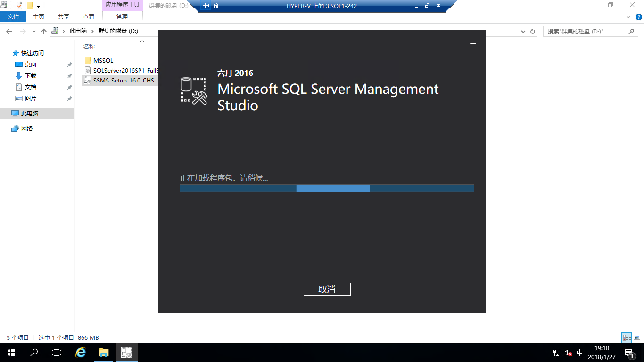Select 下载 in navigation pane

tap(31, 76)
